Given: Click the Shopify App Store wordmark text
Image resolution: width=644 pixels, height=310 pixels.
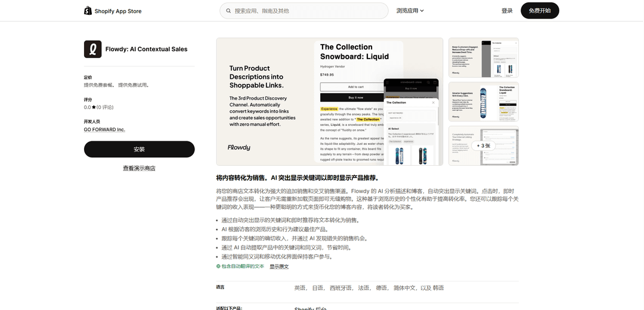Looking at the screenshot, I should click(118, 11).
